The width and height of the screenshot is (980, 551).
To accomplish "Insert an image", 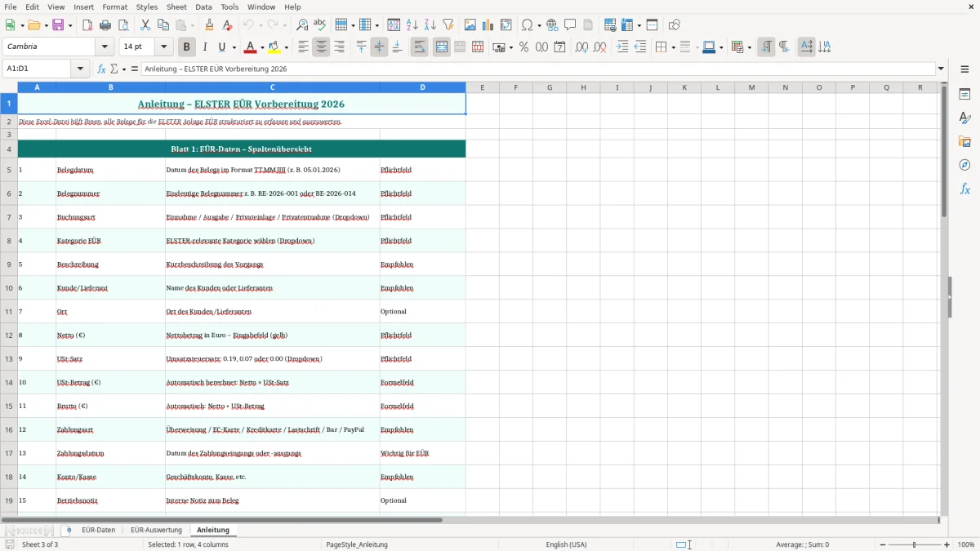I will pos(470,25).
